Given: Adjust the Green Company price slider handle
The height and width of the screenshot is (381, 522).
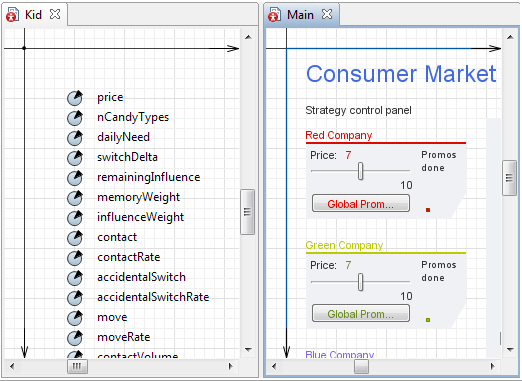Looking at the screenshot, I should pyautogui.click(x=360, y=282).
